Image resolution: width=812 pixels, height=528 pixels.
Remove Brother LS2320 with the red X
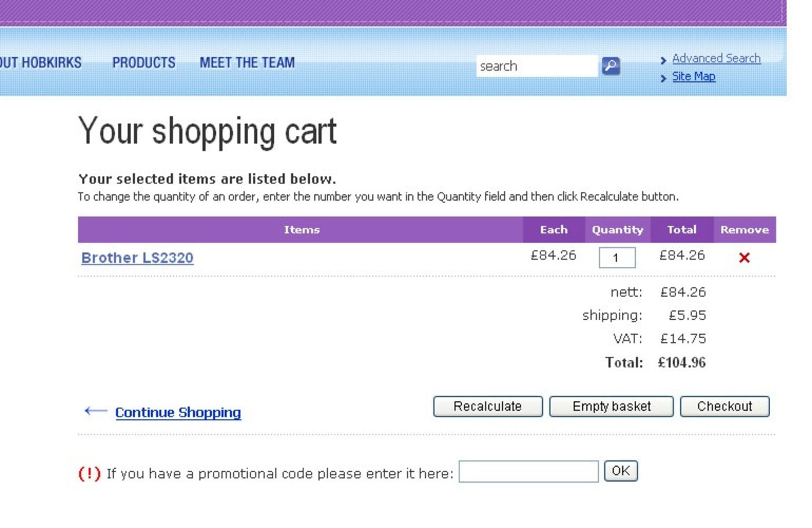(744, 258)
